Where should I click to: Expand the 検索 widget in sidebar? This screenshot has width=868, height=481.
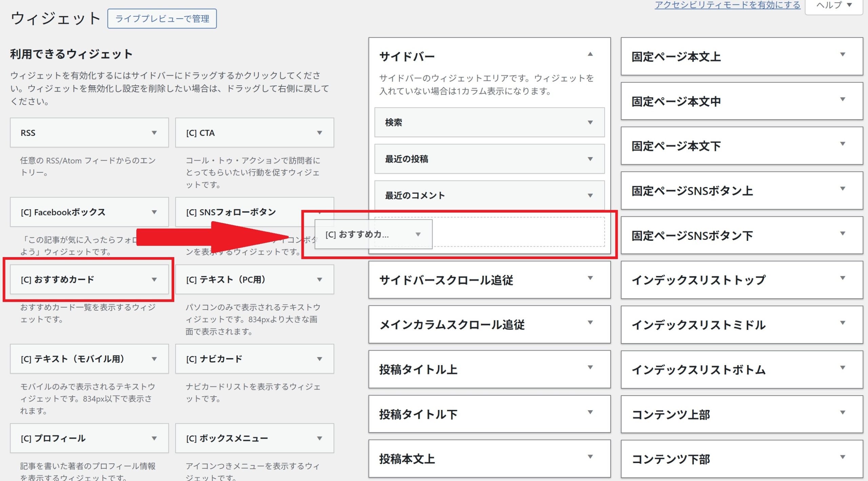point(590,122)
